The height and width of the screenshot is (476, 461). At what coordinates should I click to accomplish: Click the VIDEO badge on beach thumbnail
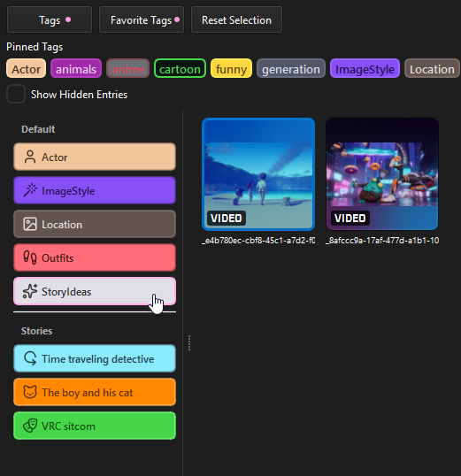[227, 218]
